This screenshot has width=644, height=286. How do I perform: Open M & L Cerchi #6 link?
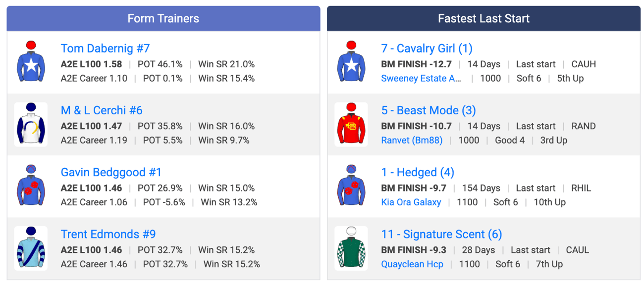point(102,110)
